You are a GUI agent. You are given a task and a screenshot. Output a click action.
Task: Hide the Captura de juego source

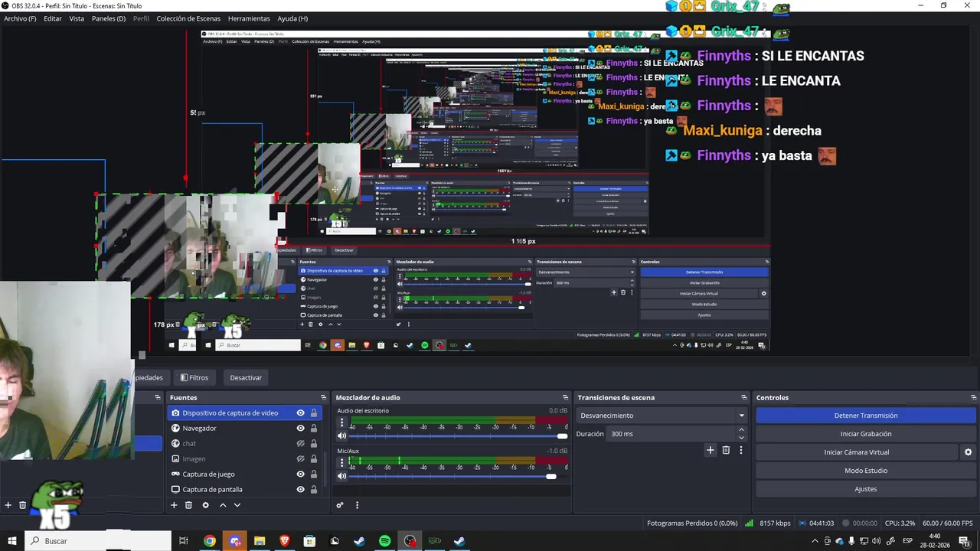coord(300,474)
